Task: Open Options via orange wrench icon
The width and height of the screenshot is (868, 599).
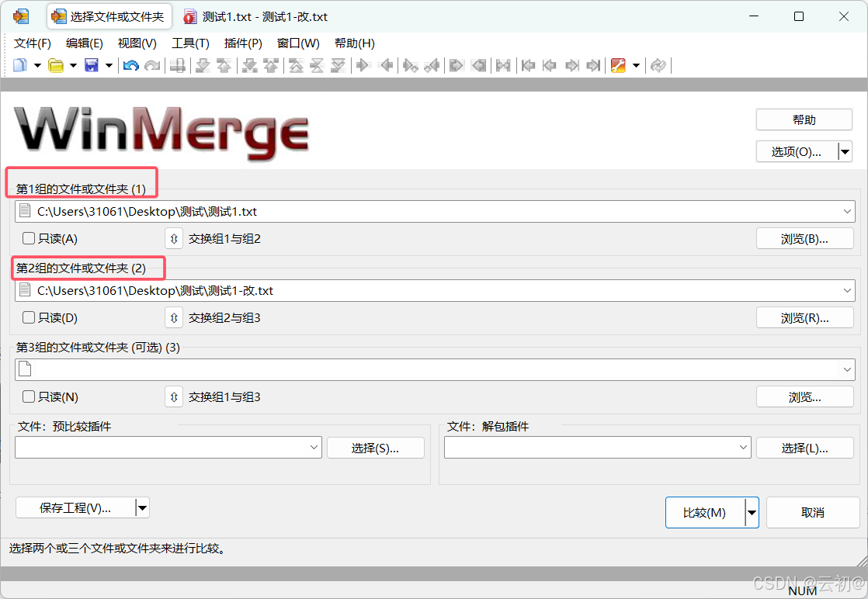Action: click(618, 65)
